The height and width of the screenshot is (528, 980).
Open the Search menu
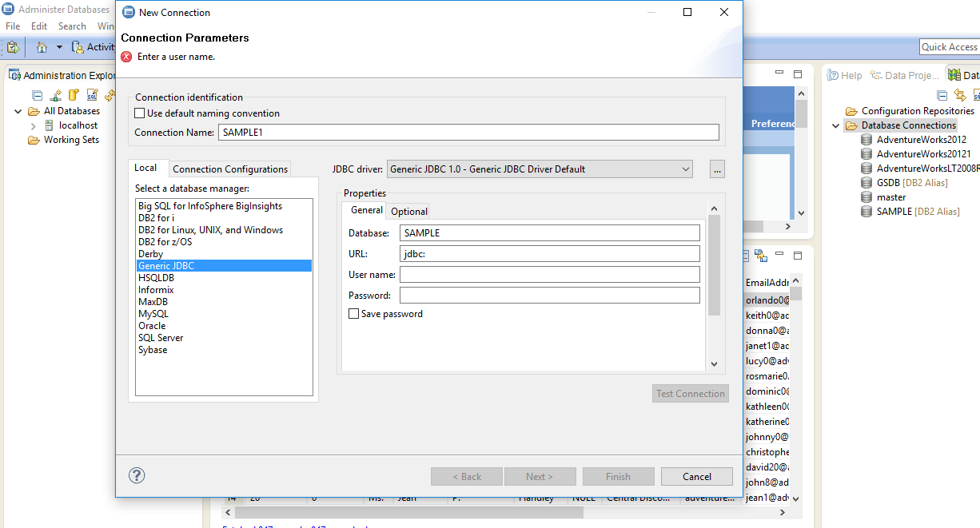tap(72, 26)
